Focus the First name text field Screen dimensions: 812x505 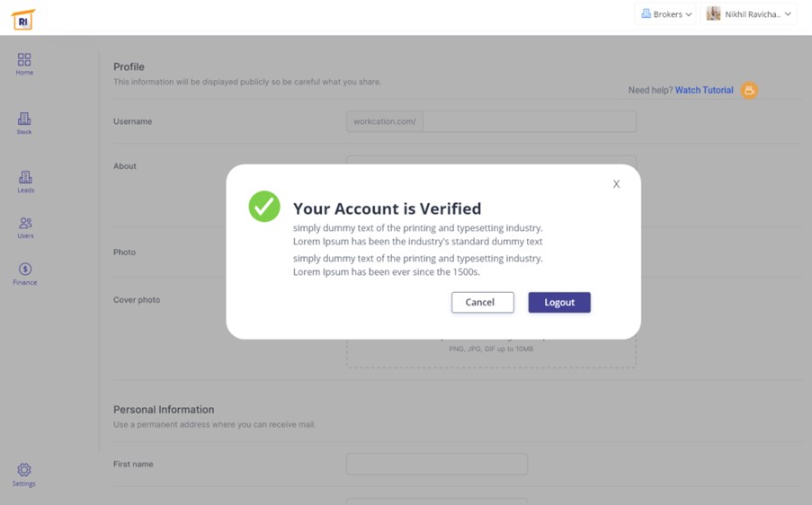[437, 465]
